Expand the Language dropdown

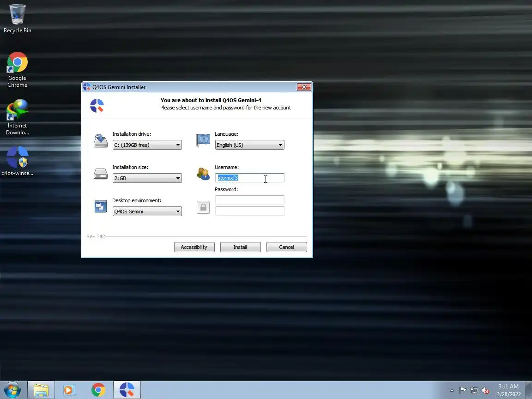(250, 145)
